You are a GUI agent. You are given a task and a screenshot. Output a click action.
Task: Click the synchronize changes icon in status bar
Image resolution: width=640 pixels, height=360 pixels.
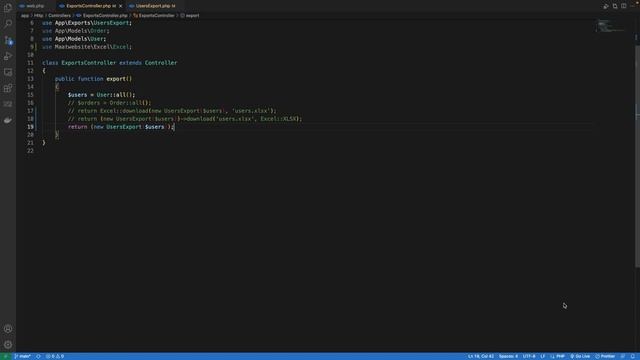click(x=38, y=356)
